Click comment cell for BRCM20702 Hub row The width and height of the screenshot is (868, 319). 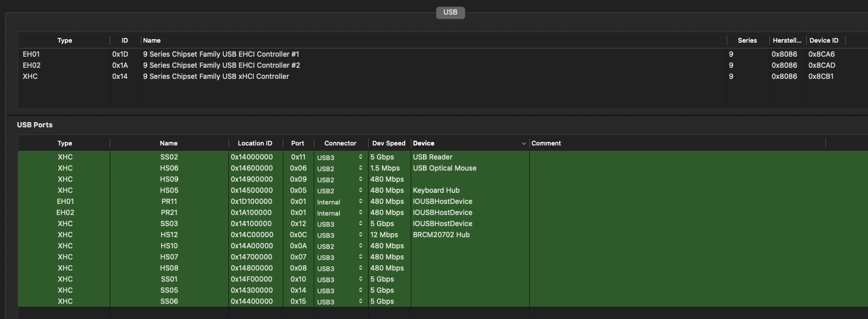pos(676,235)
